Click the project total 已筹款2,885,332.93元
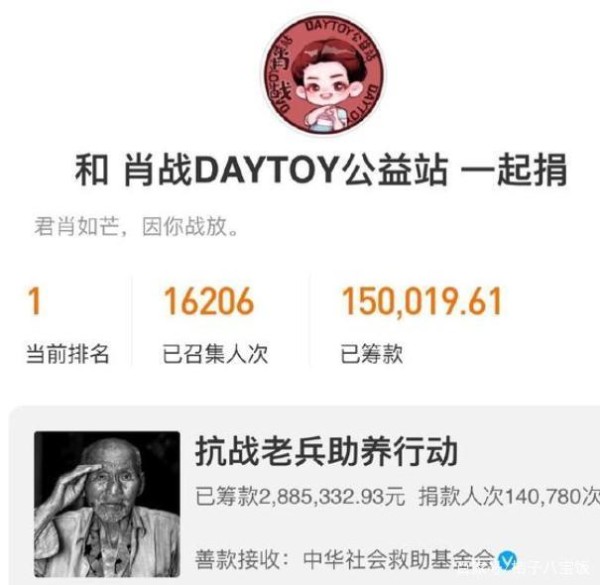This screenshot has width=600, height=585. click(x=300, y=496)
